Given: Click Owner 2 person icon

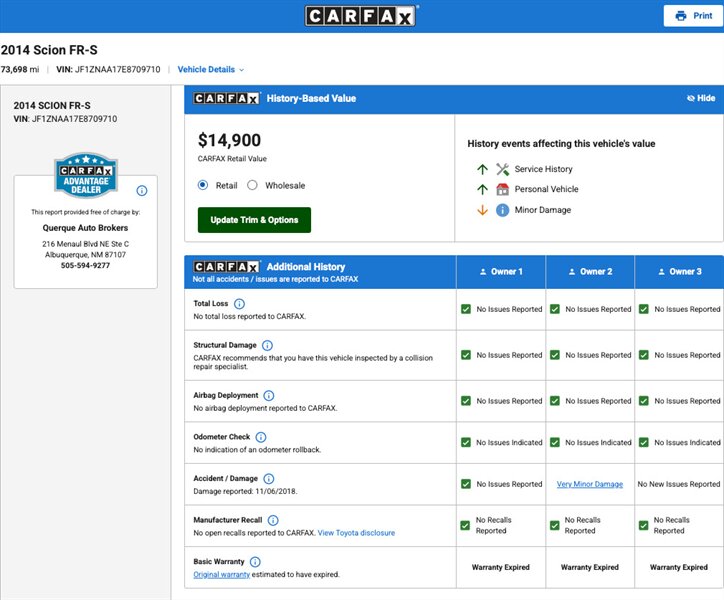Looking at the screenshot, I should pyautogui.click(x=572, y=272).
